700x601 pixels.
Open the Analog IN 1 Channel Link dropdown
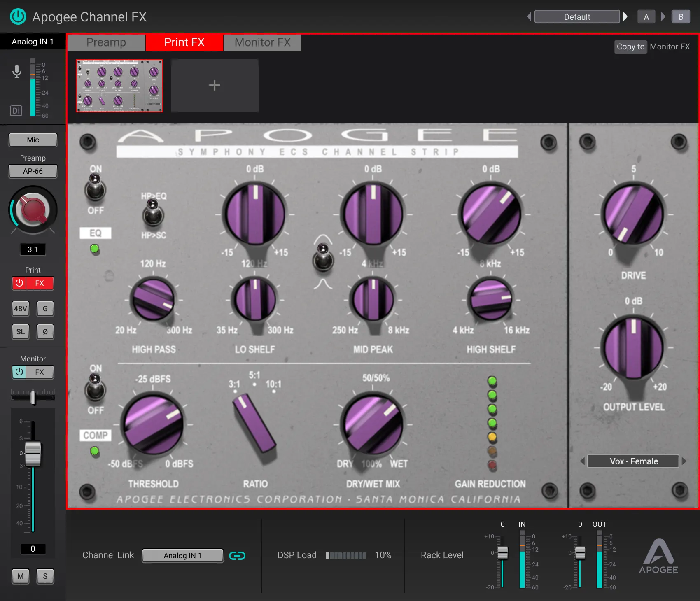[x=182, y=556]
